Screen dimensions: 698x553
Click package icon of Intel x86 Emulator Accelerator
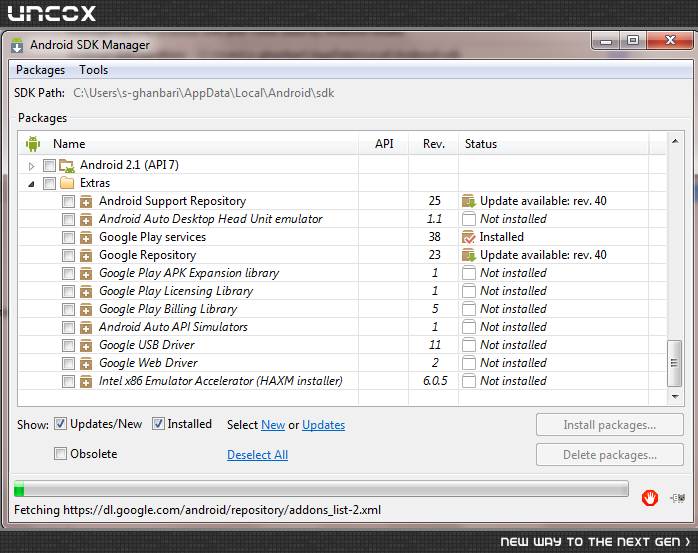[x=86, y=381]
